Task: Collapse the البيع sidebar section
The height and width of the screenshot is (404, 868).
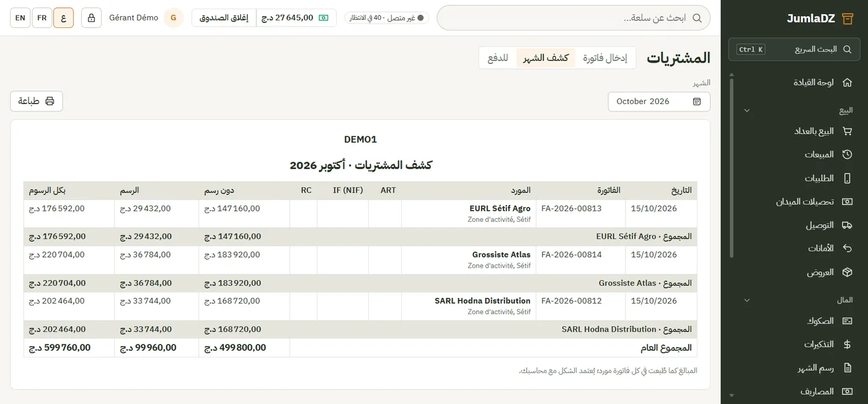Action: 746,111
